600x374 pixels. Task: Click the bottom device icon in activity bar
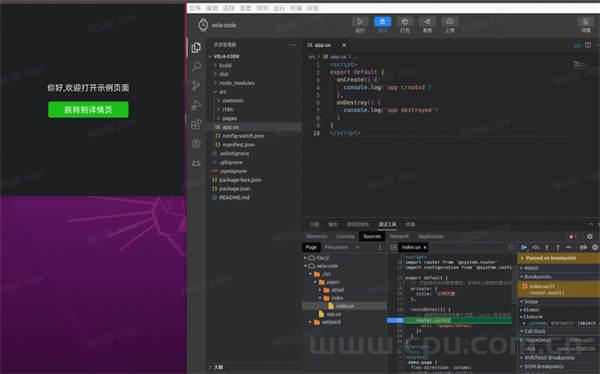point(196,163)
